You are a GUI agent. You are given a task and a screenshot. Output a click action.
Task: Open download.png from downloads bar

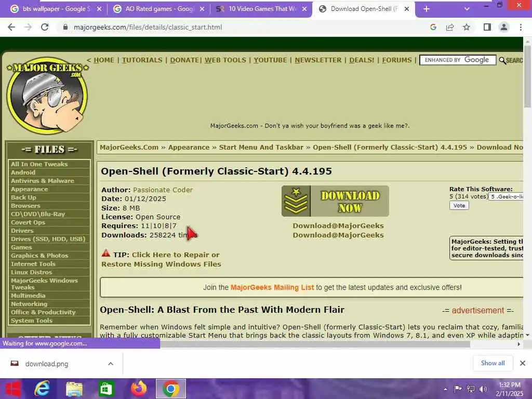47,364
